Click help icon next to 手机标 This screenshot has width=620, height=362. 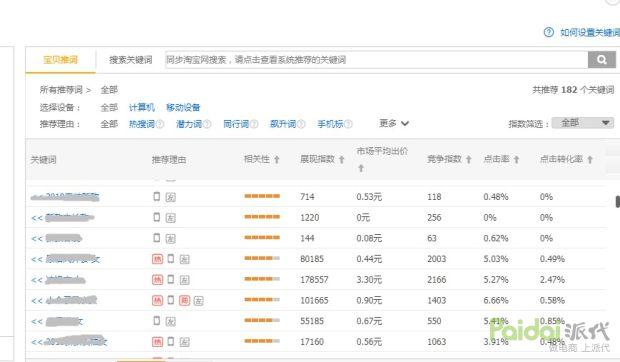click(348, 124)
